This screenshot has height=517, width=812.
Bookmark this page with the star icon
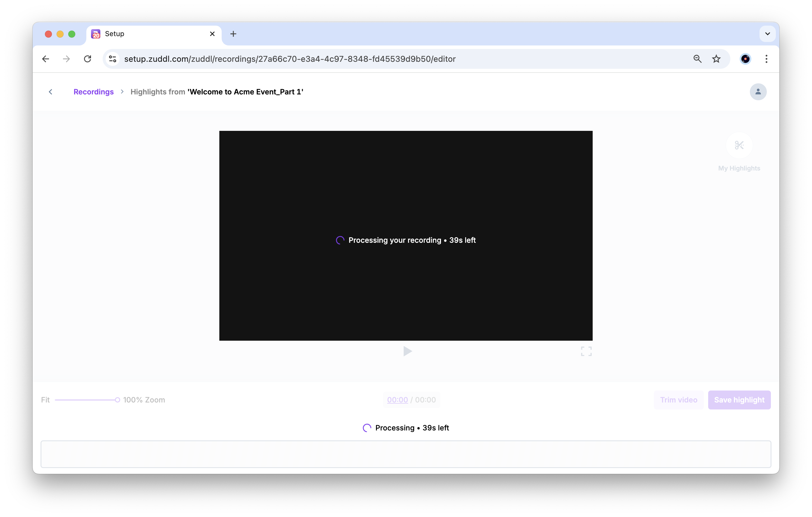coord(716,59)
